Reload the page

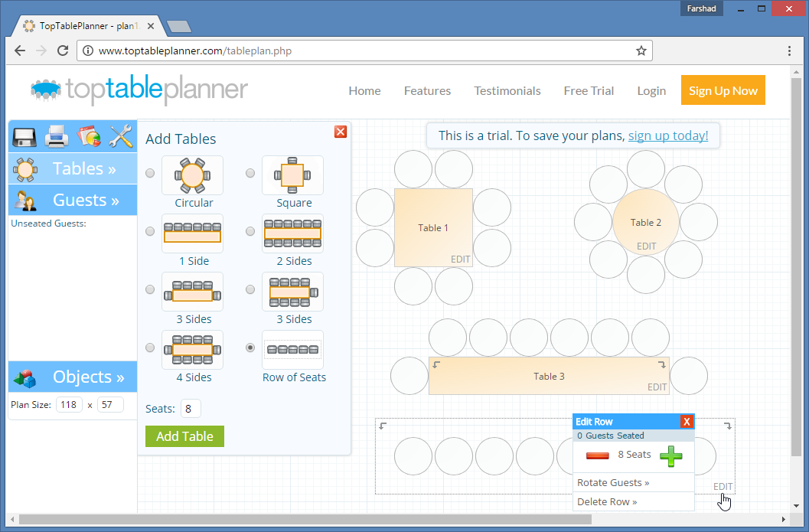tap(63, 51)
